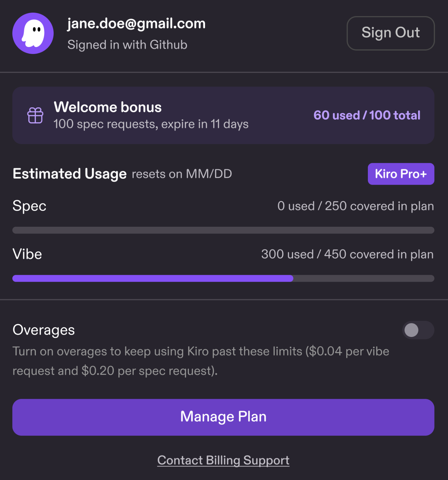Enable the Overages toggle switch
Viewport: 448px width, 480px height.
418,330
